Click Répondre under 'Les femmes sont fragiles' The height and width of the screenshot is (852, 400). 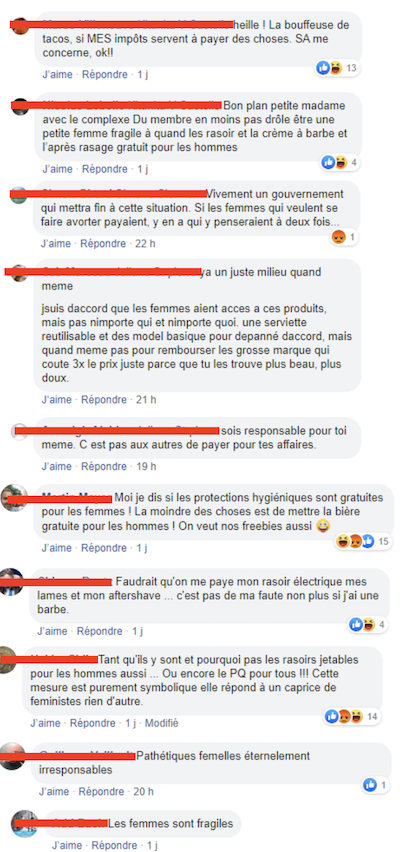[114, 845]
